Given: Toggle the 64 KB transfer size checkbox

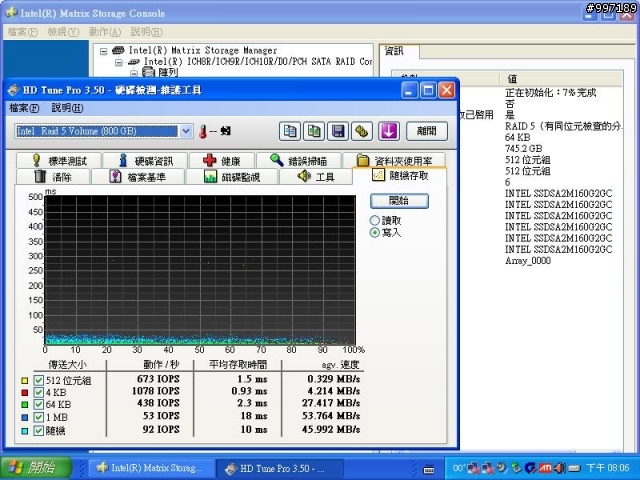Looking at the screenshot, I should tap(38, 404).
